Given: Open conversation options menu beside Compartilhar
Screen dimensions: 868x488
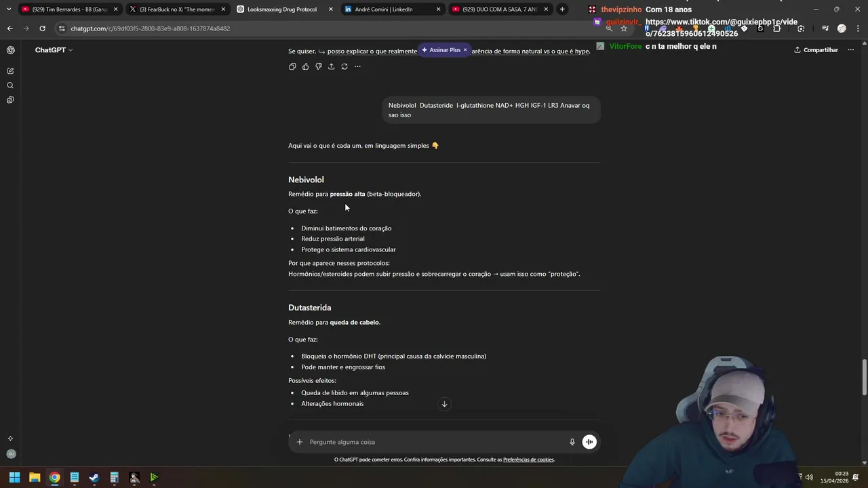Looking at the screenshot, I should [850, 50].
